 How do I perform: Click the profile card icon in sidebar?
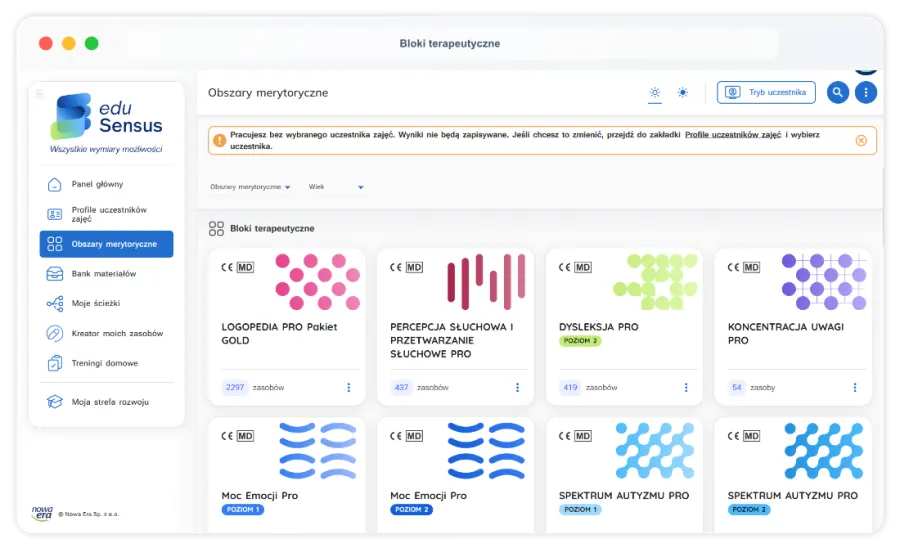[x=55, y=214]
